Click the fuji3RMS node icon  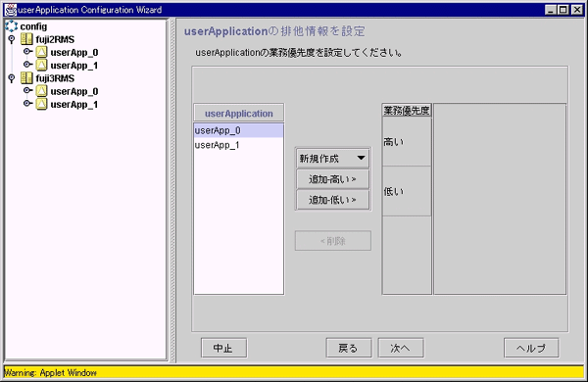26,78
